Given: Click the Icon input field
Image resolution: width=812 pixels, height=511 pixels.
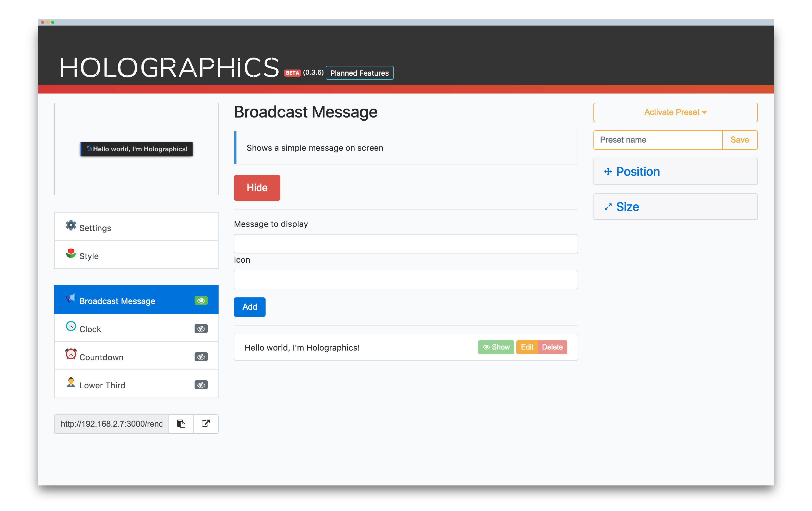Looking at the screenshot, I should point(406,280).
